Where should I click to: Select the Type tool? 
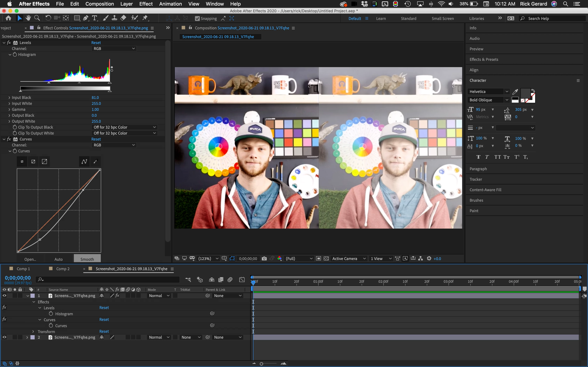click(94, 18)
